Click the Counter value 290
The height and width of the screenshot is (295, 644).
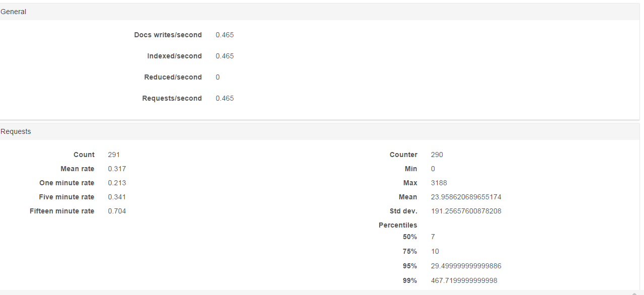click(437, 155)
